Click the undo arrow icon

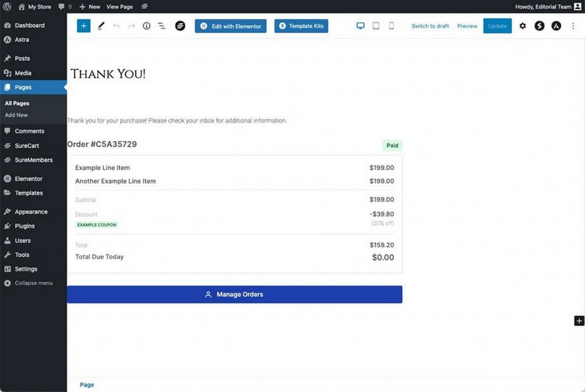116,26
